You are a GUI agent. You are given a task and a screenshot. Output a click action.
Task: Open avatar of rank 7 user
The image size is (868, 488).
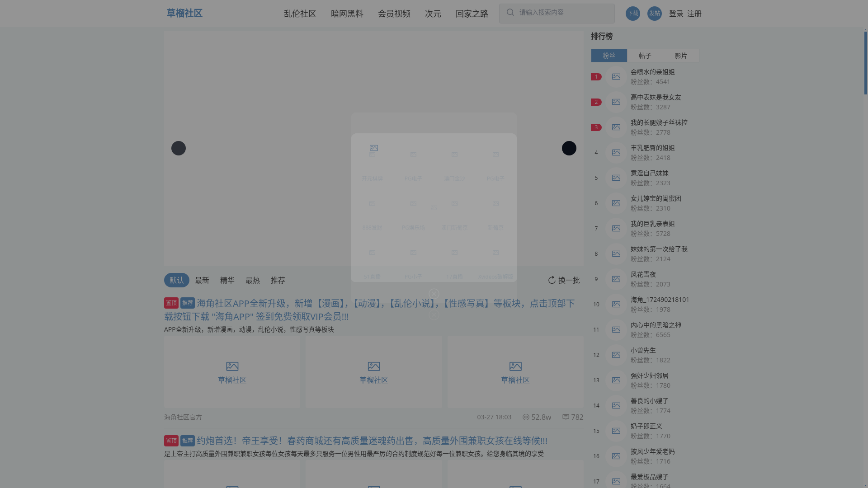pyautogui.click(x=616, y=229)
